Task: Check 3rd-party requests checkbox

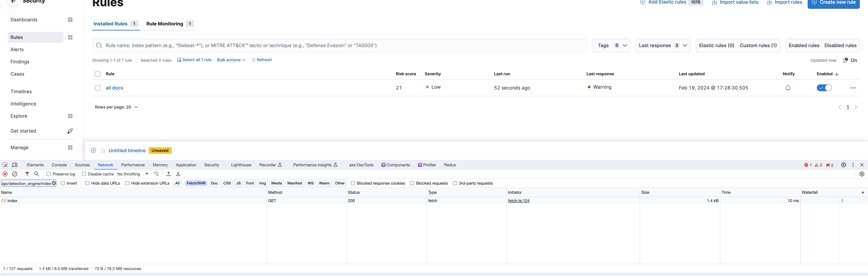Action: tap(455, 183)
